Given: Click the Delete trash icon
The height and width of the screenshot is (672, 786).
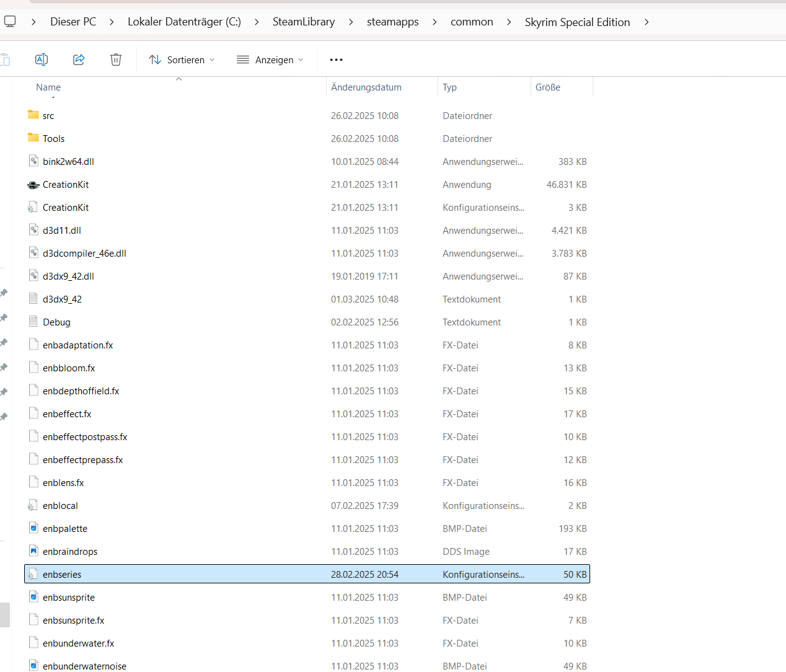Looking at the screenshot, I should pyautogui.click(x=116, y=60).
